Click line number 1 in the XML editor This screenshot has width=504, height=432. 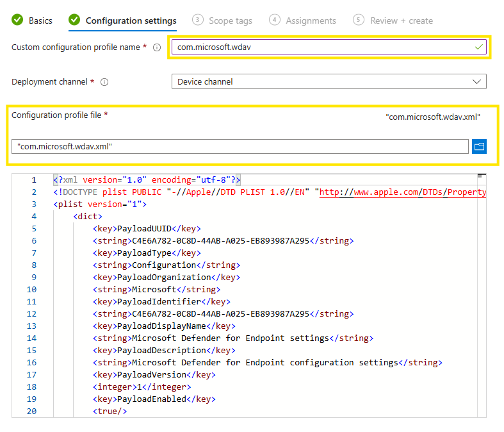click(34, 180)
